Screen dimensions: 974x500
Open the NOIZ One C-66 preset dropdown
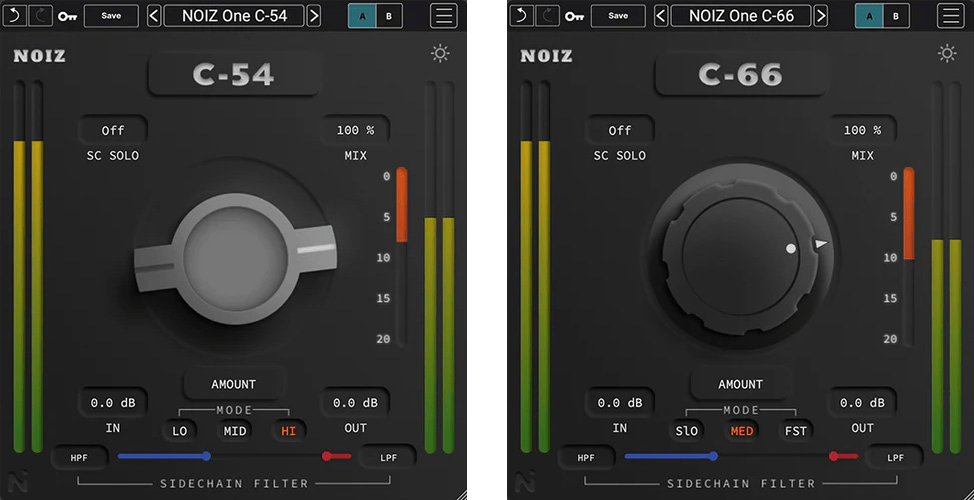point(740,16)
